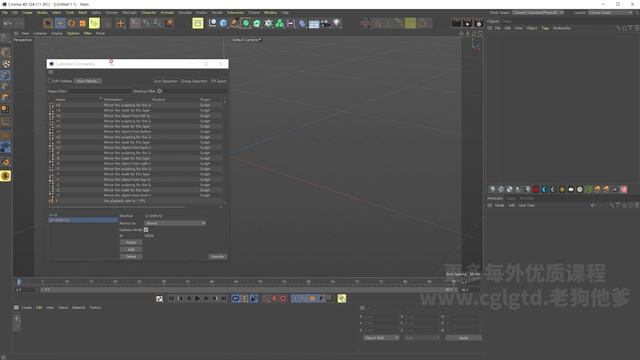Open the MoGraph Cloner icon

(x=268, y=23)
